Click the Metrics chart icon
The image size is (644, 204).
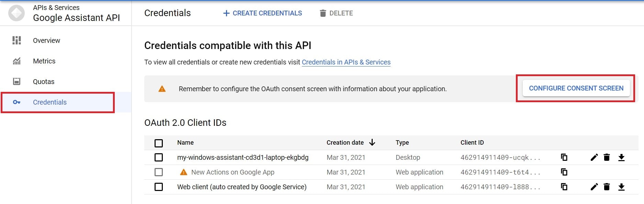16,61
